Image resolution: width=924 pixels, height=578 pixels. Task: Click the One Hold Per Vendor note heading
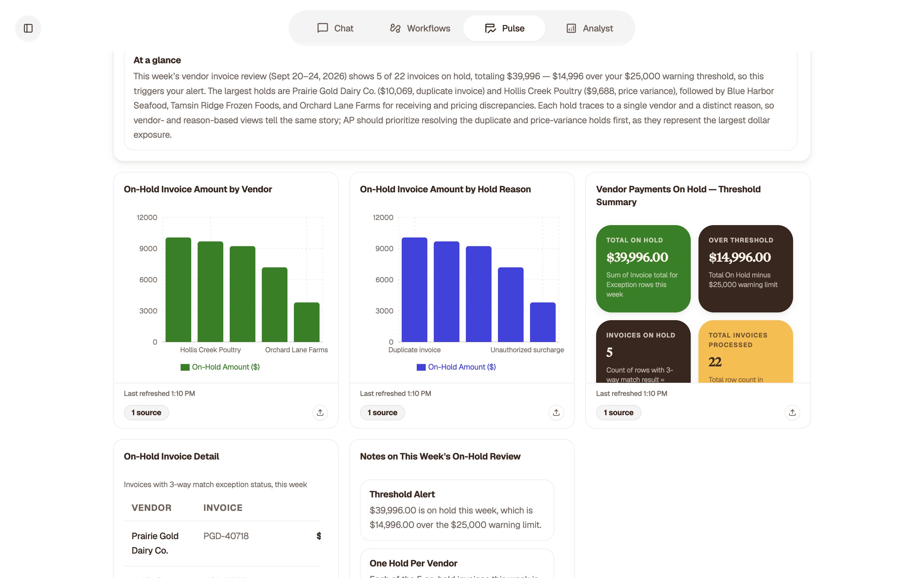pos(413,563)
